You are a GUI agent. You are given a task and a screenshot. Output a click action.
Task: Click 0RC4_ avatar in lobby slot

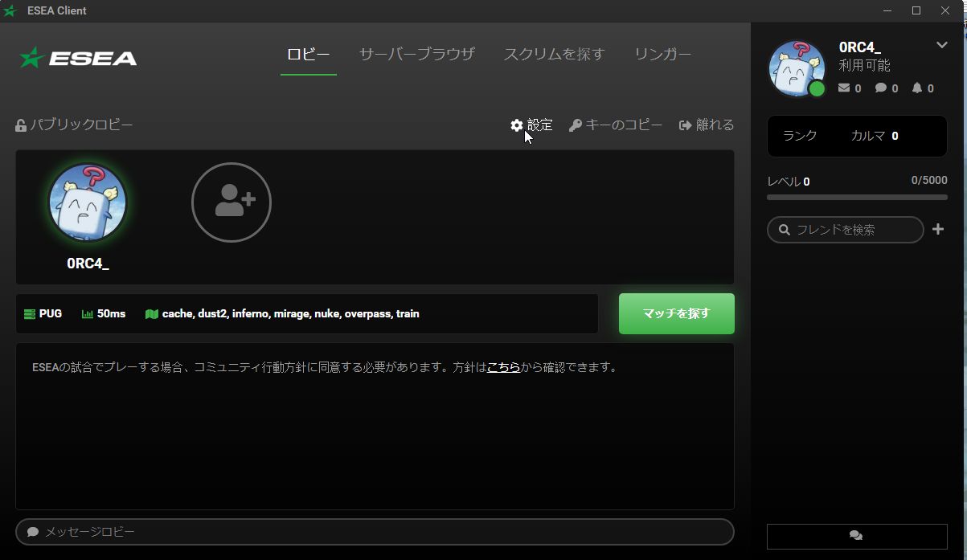pos(88,202)
